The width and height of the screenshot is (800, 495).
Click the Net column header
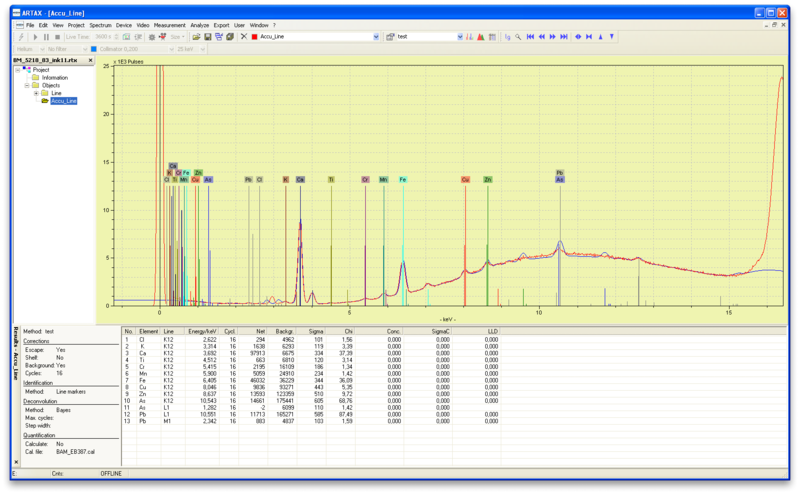point(254,331)
